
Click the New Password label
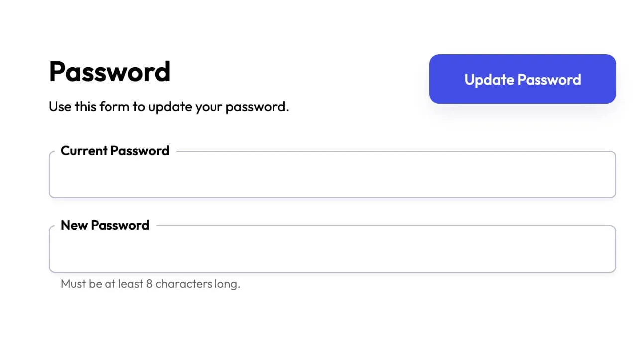[x=105, y=225]
